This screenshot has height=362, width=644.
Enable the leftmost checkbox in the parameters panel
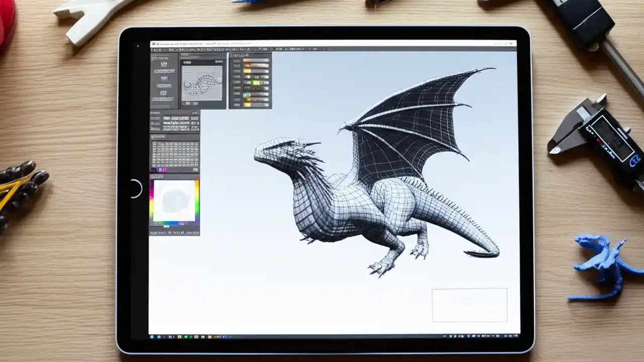tap(152, 118)
